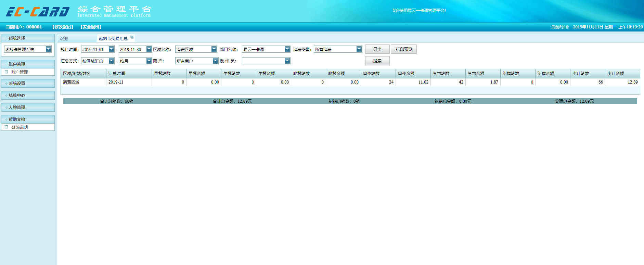Image resolution: width=644 pixels, height=265 pixels.
Task: Open the 按月 period dropdown
Action: click(x=149, y=61)
